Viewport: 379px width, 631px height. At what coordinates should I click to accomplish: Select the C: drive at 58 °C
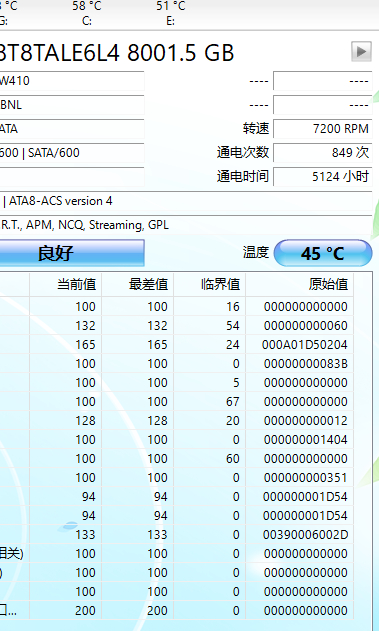87,13
